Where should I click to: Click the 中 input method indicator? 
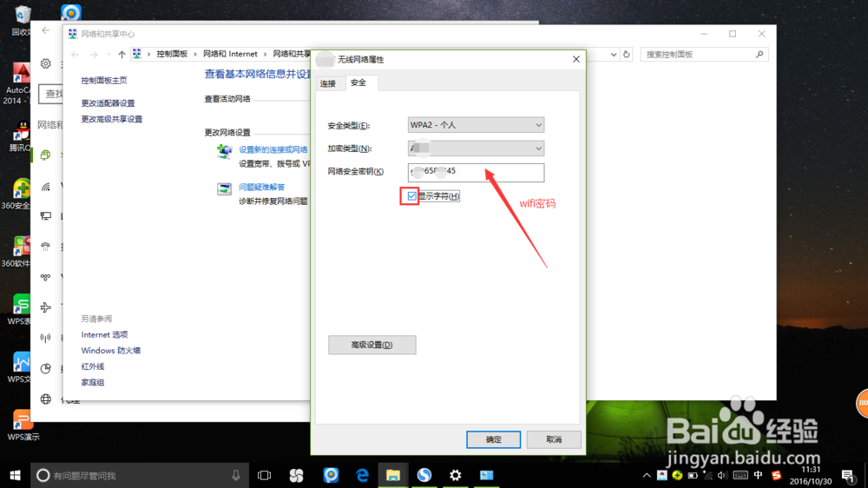pos(759,475)
